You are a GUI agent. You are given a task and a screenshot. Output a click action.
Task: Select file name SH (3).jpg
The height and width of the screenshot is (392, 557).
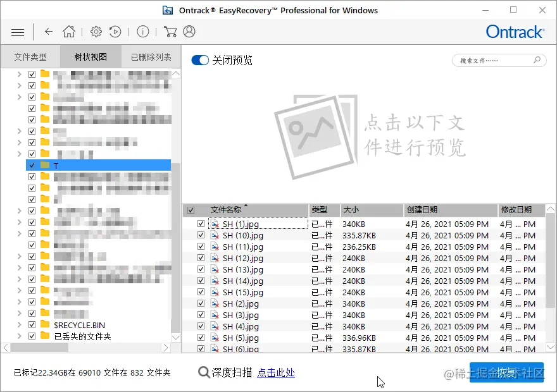tap(241, 315)
